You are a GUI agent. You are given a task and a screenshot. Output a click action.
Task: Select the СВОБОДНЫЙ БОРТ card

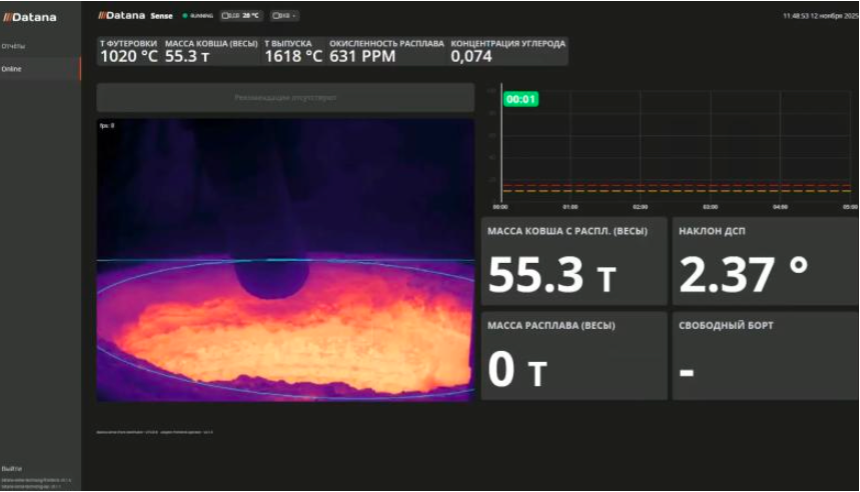[765, 356]
